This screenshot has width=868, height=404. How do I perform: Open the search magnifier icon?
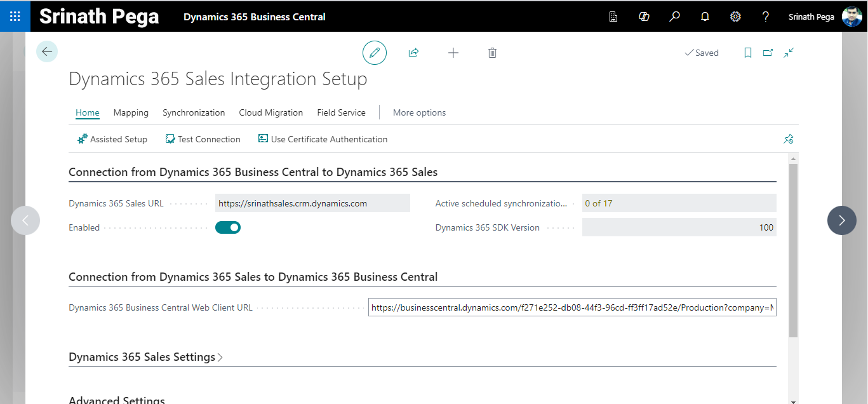674,17
